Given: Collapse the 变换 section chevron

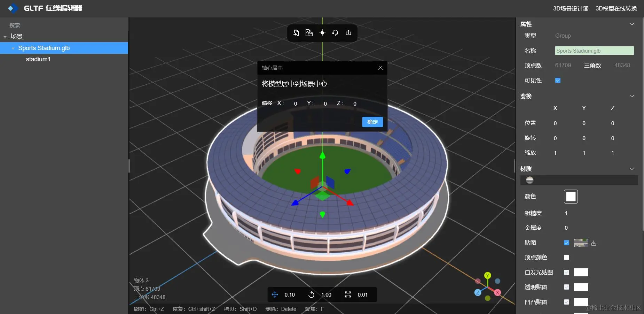Looking at the screenshot, I should coord(632,96).
